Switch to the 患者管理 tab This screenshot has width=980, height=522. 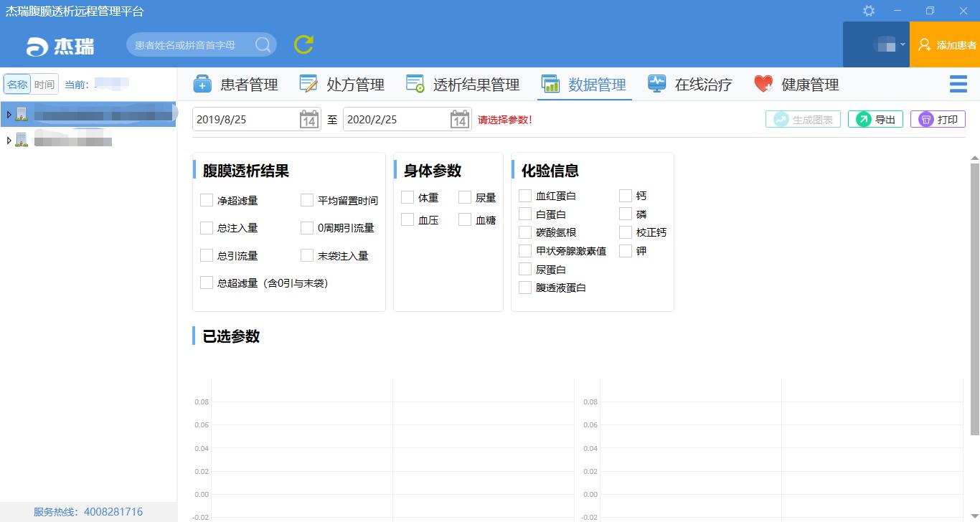[235, 85]
